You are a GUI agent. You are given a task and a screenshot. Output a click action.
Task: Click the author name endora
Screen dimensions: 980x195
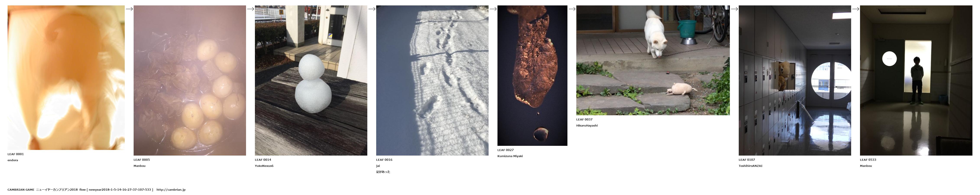pyautogui.click(x=13, y=160)
